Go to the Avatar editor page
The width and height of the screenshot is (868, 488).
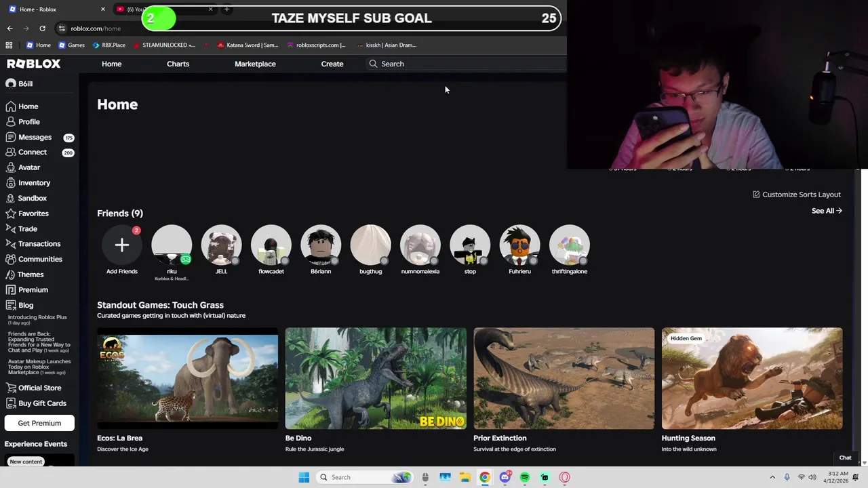click(23, 167)
